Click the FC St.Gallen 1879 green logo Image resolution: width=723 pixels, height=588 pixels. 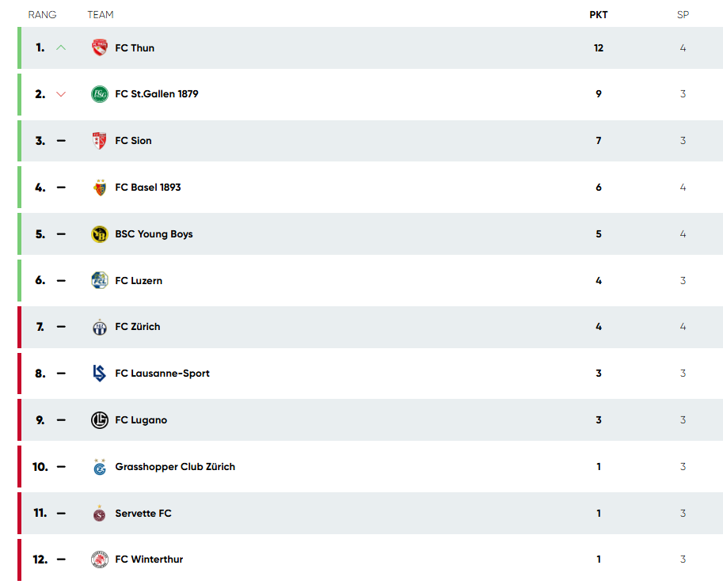(100, 94)
